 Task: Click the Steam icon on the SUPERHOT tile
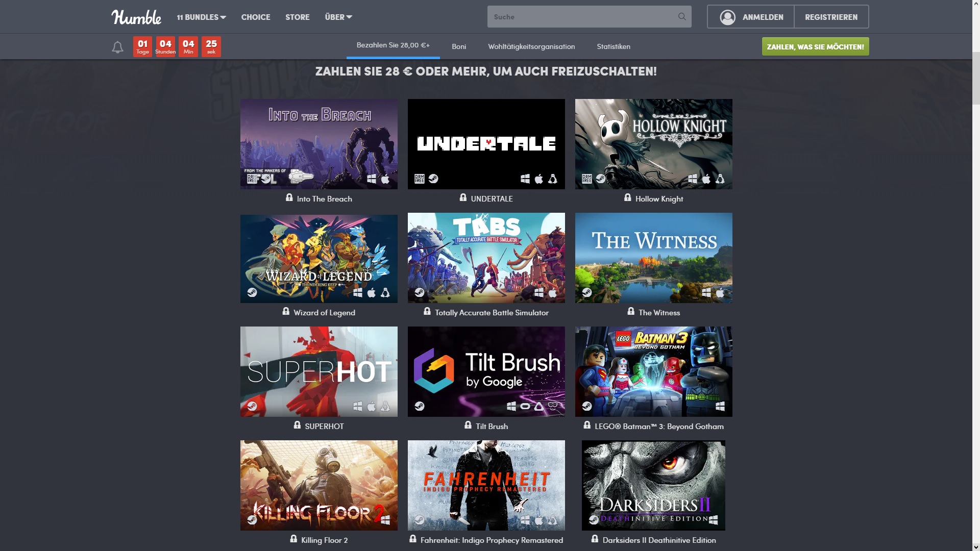(252, 406)
